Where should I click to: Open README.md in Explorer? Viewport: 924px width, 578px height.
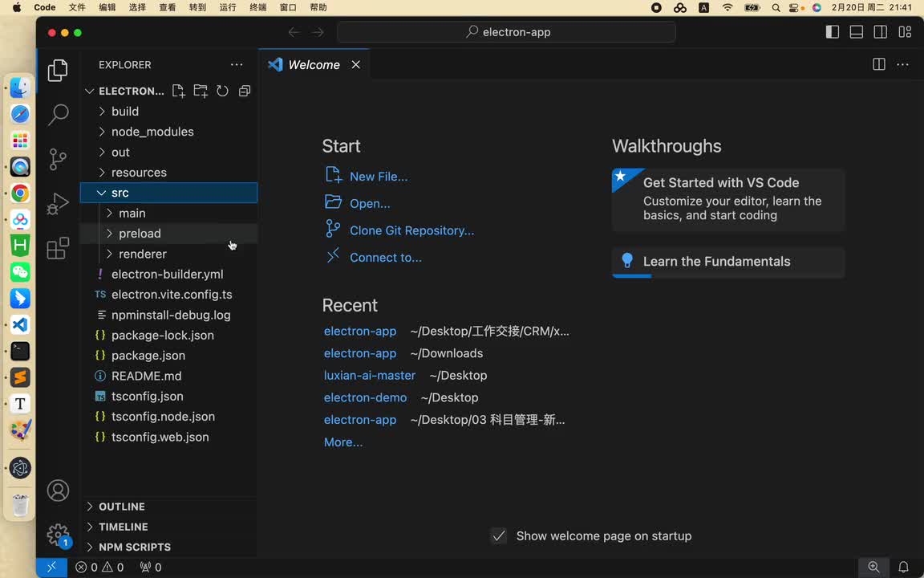click(168, 376)
